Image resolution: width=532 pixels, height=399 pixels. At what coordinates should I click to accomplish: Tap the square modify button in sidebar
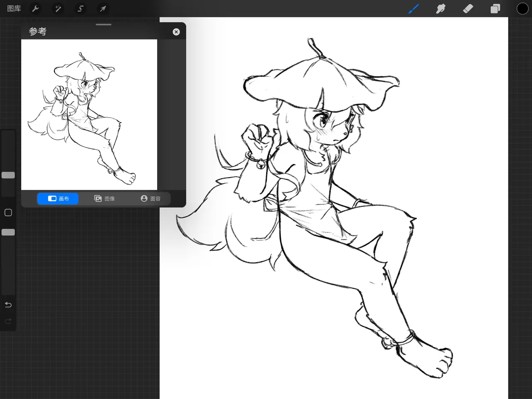coord(8,213)
